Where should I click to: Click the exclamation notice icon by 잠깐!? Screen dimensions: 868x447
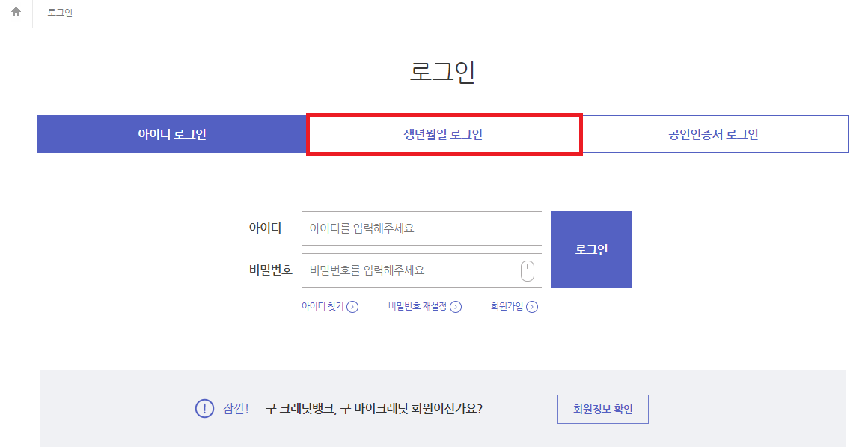[205, 409]
